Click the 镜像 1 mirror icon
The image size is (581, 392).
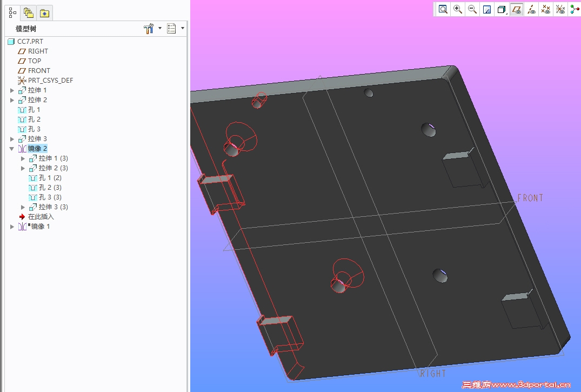click(x=22, y=226)
